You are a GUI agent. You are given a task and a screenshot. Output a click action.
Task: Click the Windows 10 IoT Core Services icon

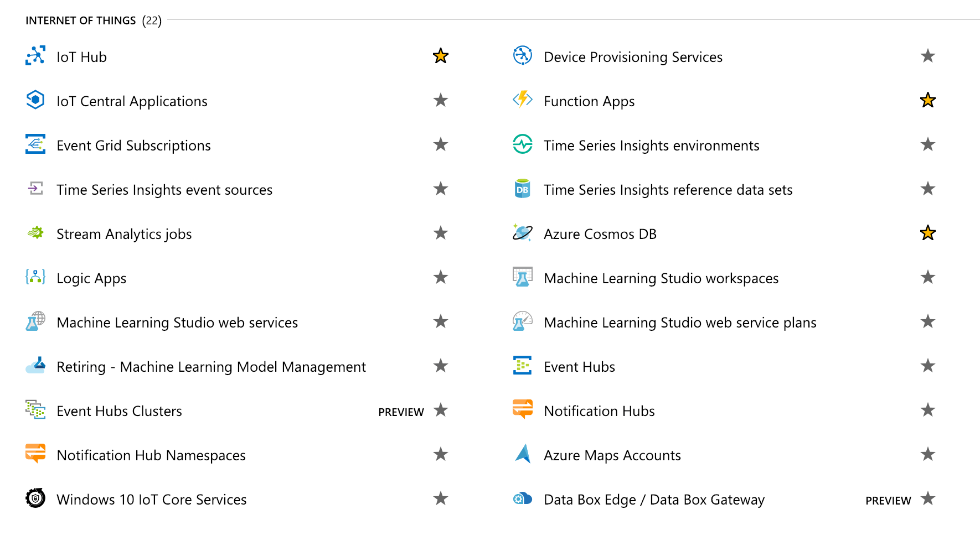pos(34,498)
